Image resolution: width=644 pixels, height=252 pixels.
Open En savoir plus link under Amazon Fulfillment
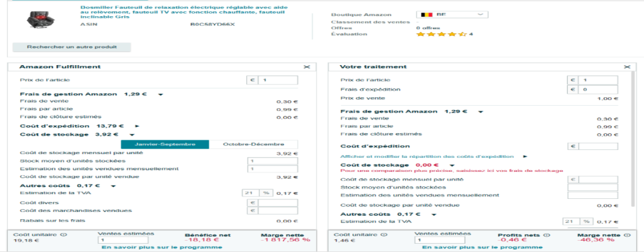click(x=162, y=247)
